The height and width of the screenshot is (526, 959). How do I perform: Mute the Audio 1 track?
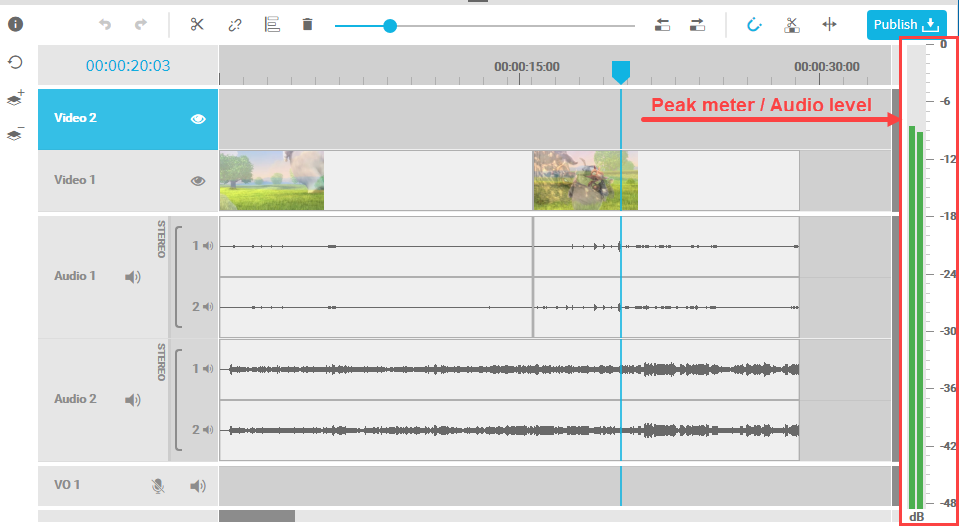pyautogui.click(x=133, y=277)
